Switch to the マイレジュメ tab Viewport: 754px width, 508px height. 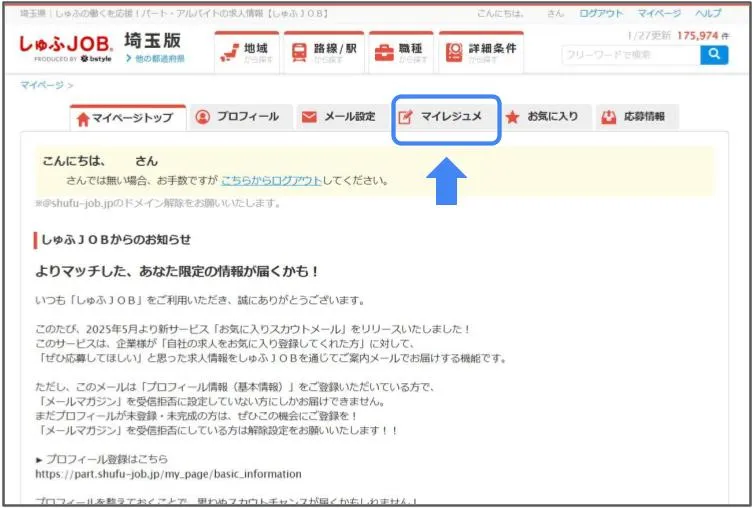440,117
